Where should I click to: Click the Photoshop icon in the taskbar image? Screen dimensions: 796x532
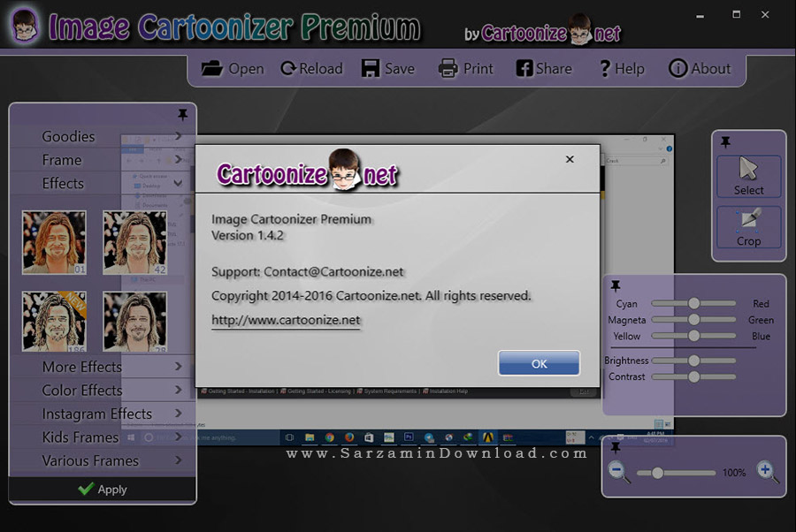[x=409, y=437]
